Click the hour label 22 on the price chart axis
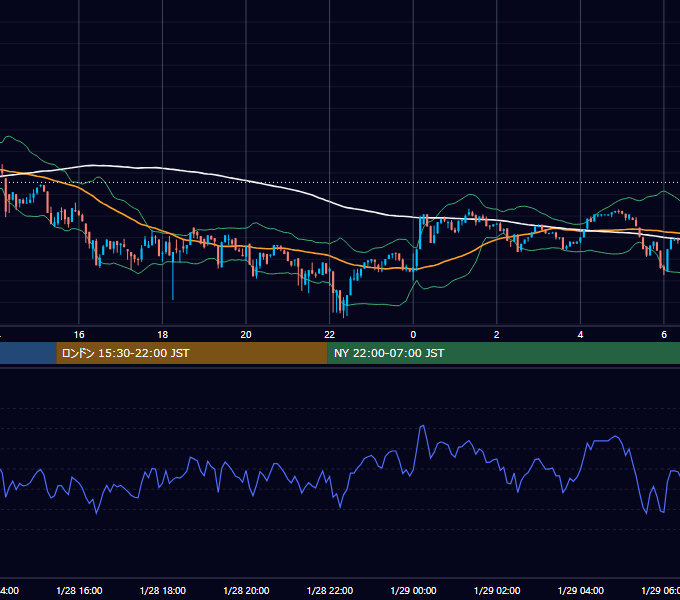680x600 pixels. 330,334
